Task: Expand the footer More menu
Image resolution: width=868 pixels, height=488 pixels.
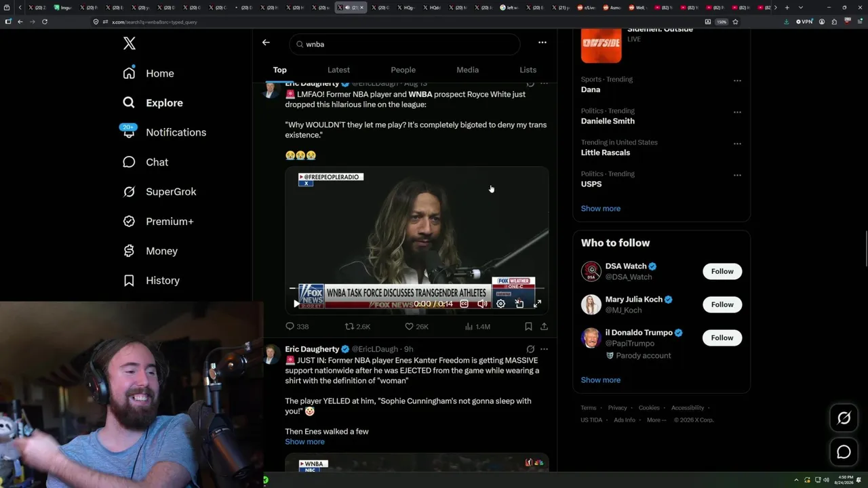Action: click(x=656, y=420)
